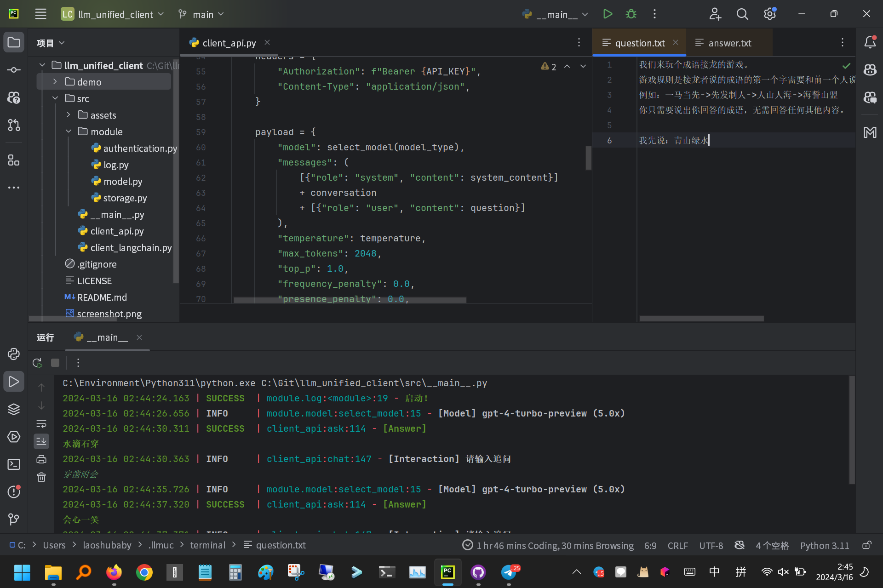Screen dimensions: 883x588
Task: Rerun the __main__ process
Action: tap(38, 363)
